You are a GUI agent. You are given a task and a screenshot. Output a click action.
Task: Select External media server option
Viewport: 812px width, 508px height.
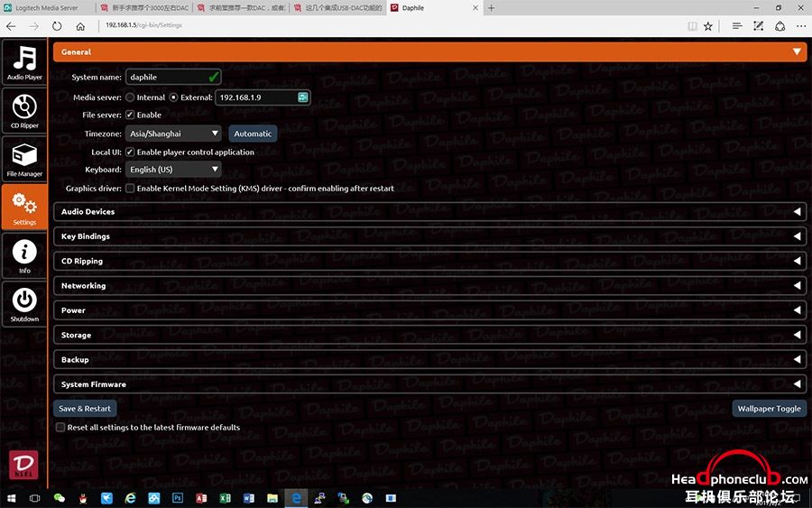pyautogui.click(x=173, y=97)
